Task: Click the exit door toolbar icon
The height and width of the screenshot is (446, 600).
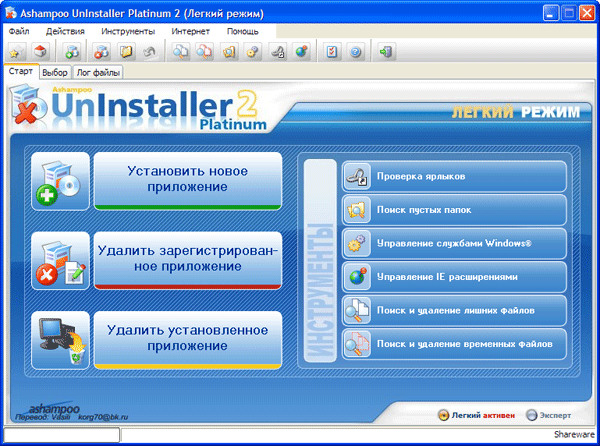Action: 386,51
